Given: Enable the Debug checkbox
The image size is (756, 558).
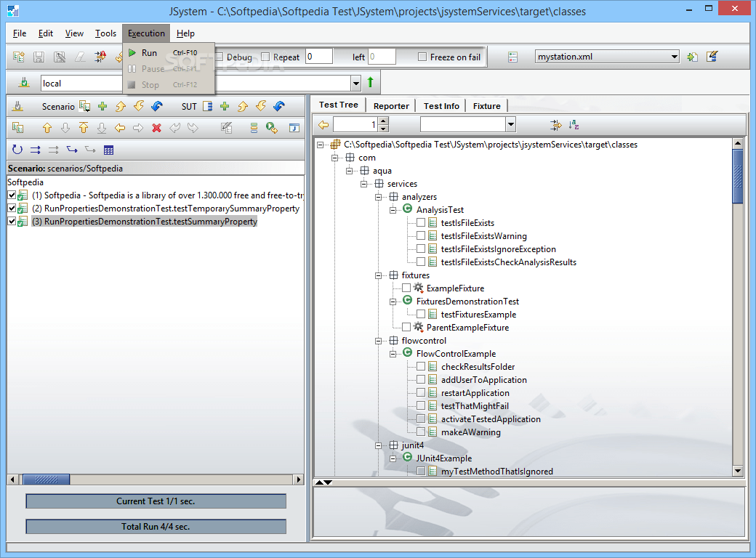Looking at the screenshot, I should click(219, 57).
